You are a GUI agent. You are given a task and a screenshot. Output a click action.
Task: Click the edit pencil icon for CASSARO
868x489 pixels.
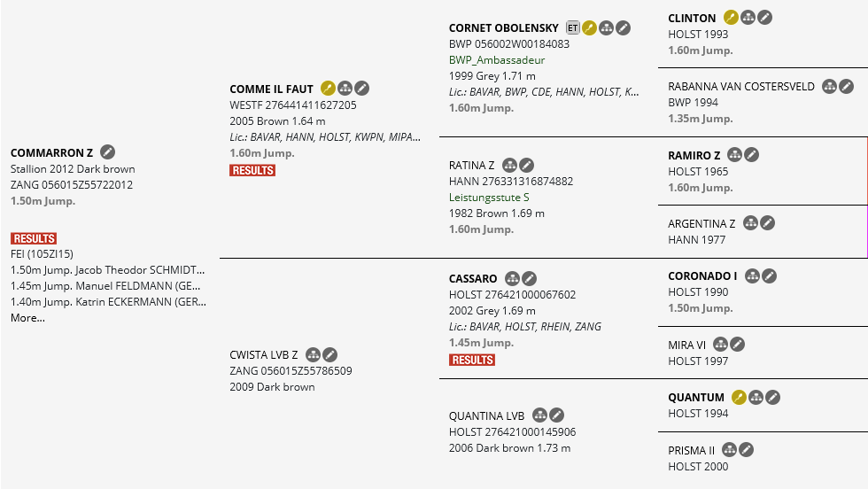point(529,278)
